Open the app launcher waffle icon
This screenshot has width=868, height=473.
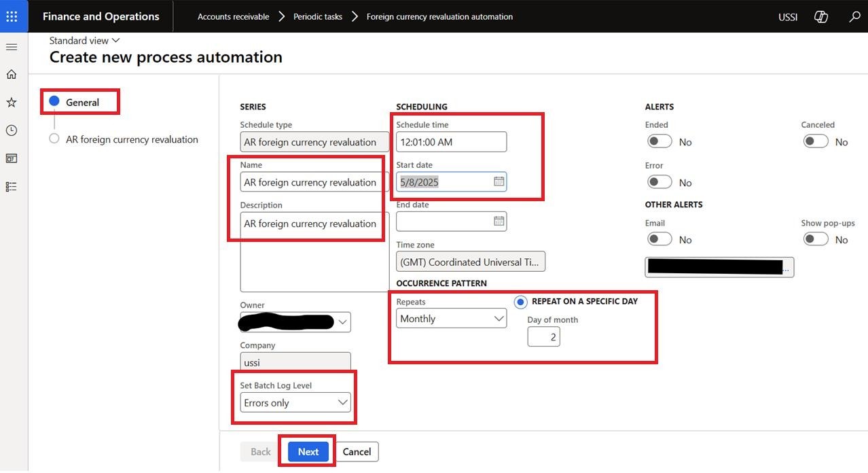coord(12,16)
